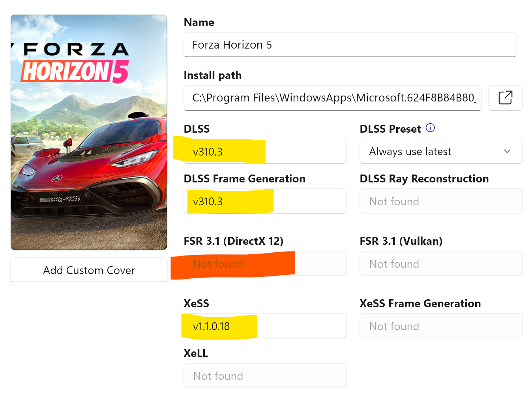Expand the DLSS Preset dropdown chevron
532x398 pixels.
pos(507,151)
